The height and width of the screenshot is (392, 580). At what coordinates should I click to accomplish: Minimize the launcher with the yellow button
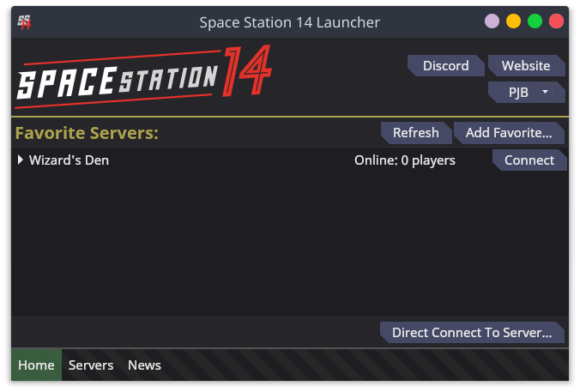[x=513, y=22]
